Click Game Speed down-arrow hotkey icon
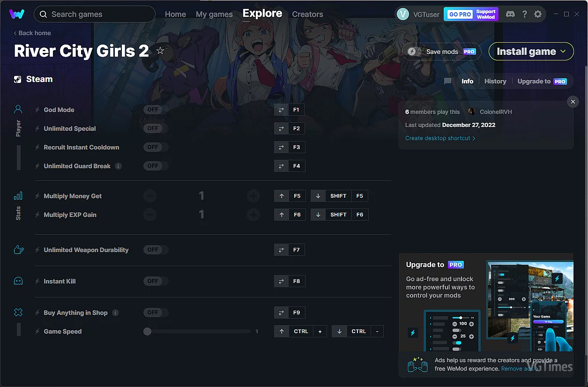 339,331
